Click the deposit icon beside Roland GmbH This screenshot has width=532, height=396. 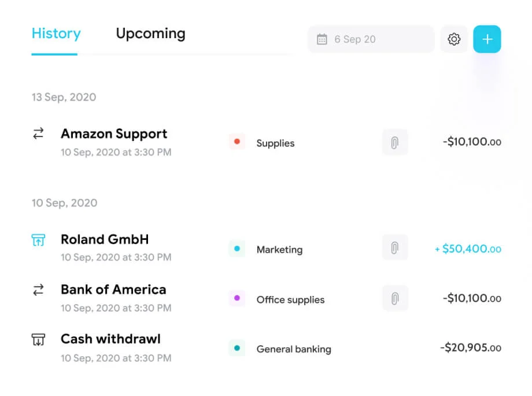click(x=38, y=239)
